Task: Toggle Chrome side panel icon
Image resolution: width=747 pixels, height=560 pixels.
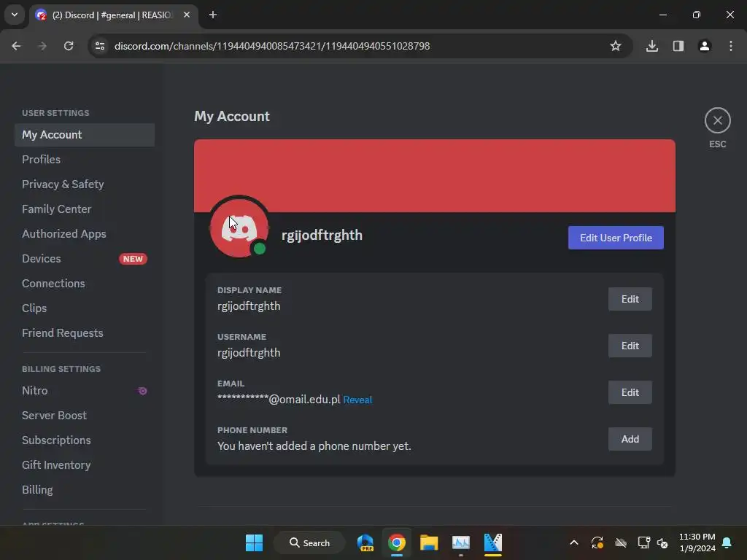Action: point(678,46)
